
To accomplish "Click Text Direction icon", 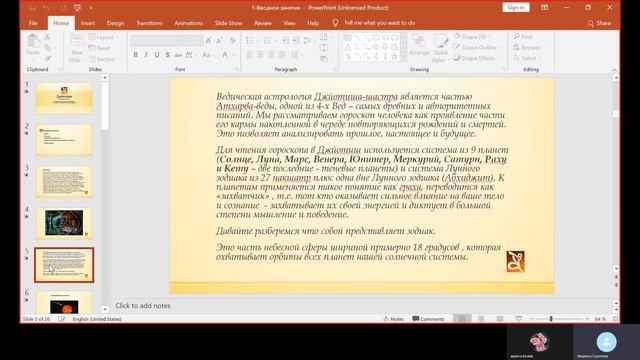I will 325,37.
